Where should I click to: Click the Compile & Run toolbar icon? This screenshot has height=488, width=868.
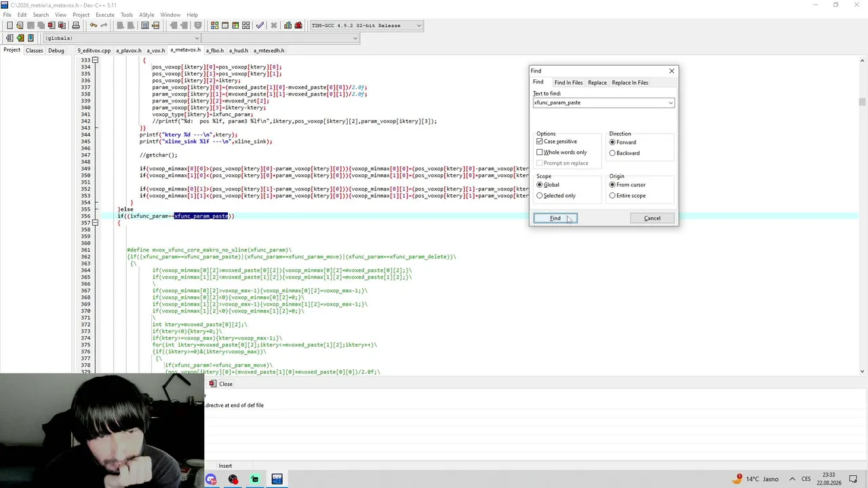click(235, 25)
